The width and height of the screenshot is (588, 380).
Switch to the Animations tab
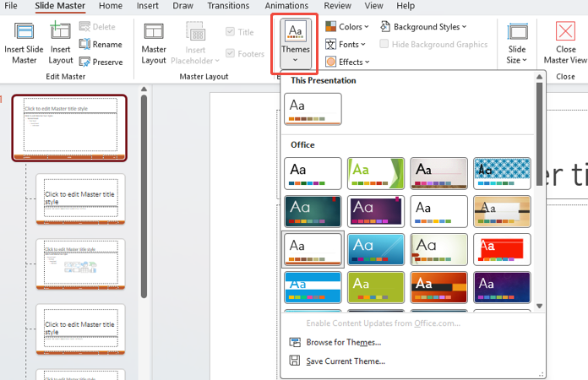(x=286, y=6)
